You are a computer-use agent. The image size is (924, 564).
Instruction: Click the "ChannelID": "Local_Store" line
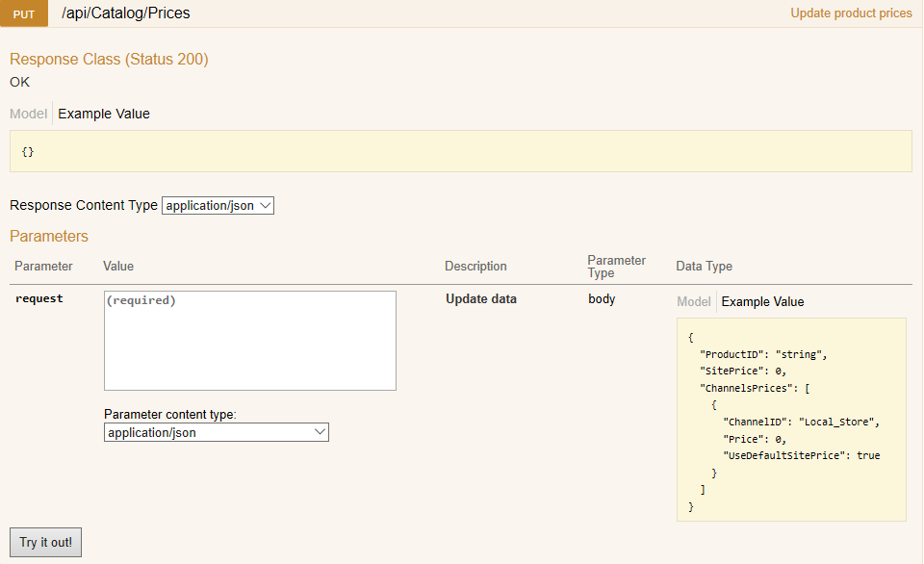pyautogui.click(x=801, y=422)
